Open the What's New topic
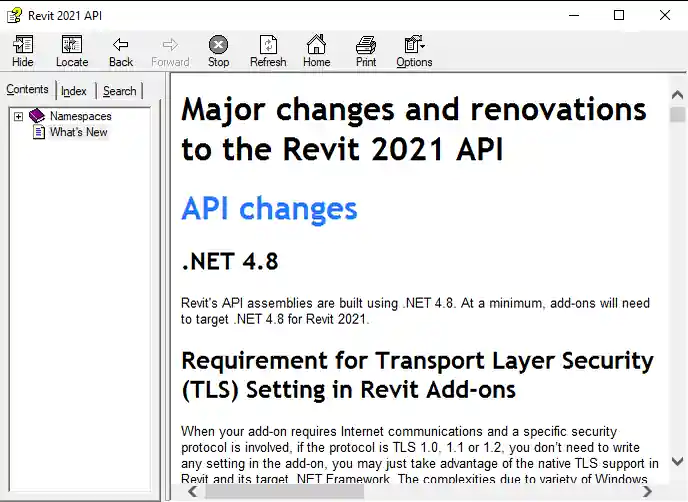This screenshot has height=502, width=688. pyautogui.click(x=78, y=132)
